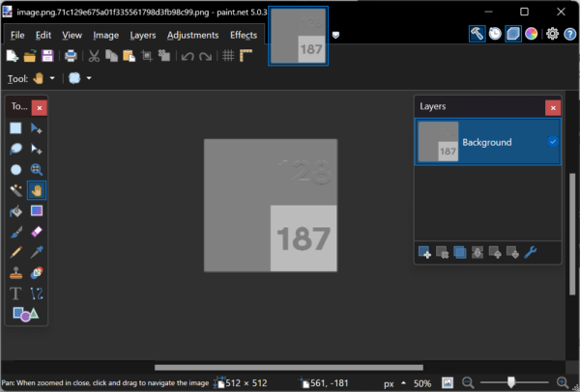Click Delete Layer button
Image resolution: width=580 pixels, height=392 pixels.
tap(442, 252)
